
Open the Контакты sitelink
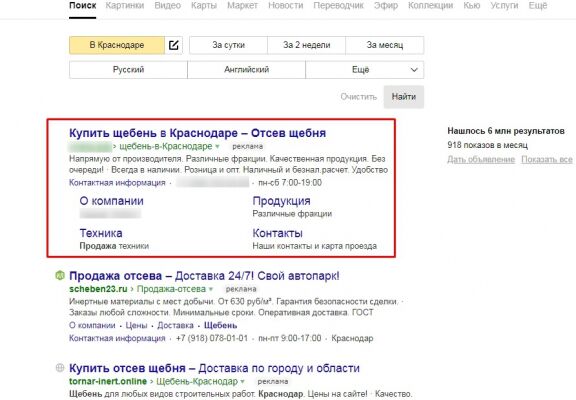[x=277, y=233]
